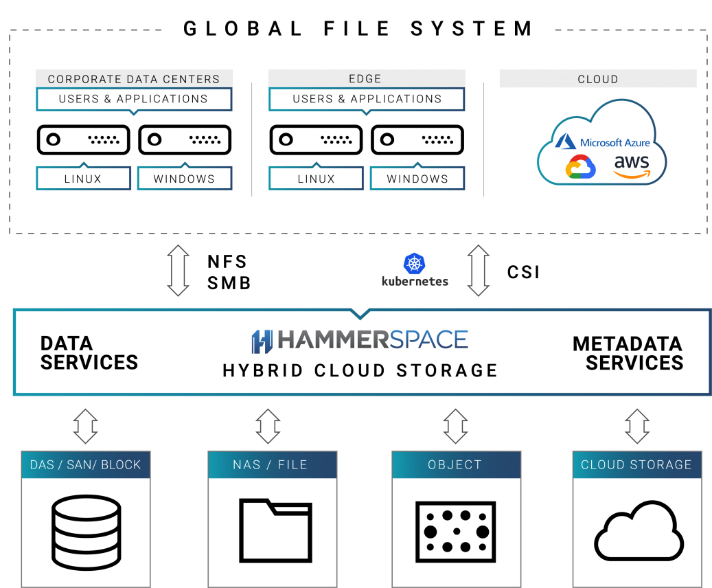
Task: Click the Microsoft Azure logo
Action: pos(603,142)
